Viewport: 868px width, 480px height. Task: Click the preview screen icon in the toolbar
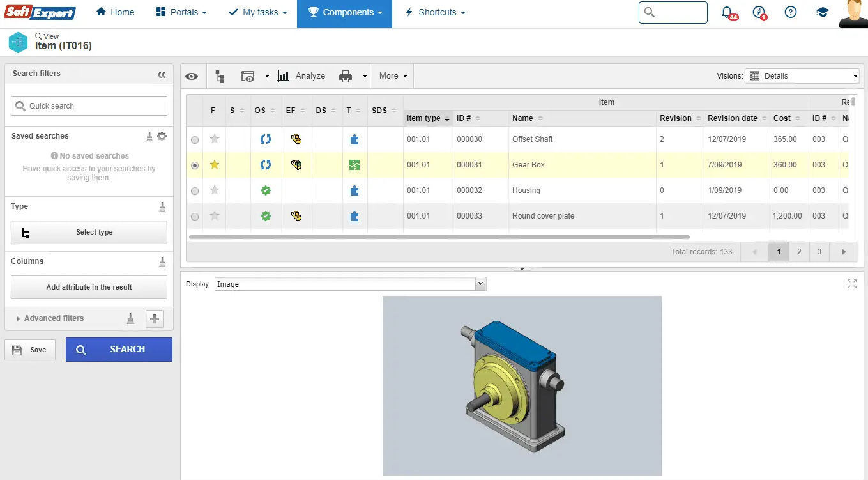click(x=248, y=76)
